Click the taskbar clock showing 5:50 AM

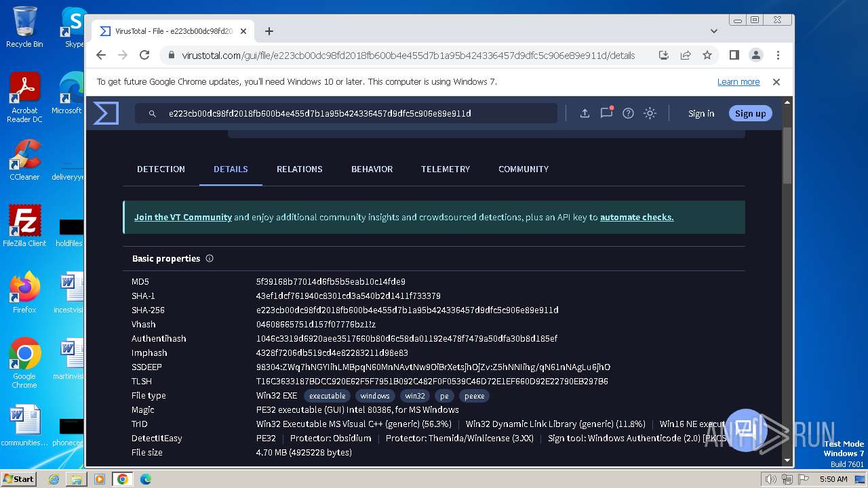point(833,479)
